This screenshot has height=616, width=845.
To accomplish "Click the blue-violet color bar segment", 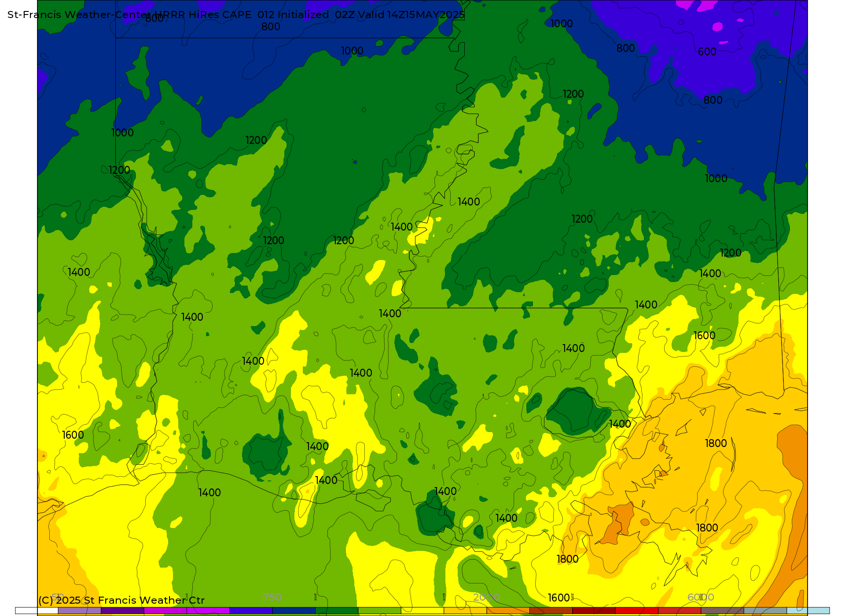I will (x=251, y=611).
